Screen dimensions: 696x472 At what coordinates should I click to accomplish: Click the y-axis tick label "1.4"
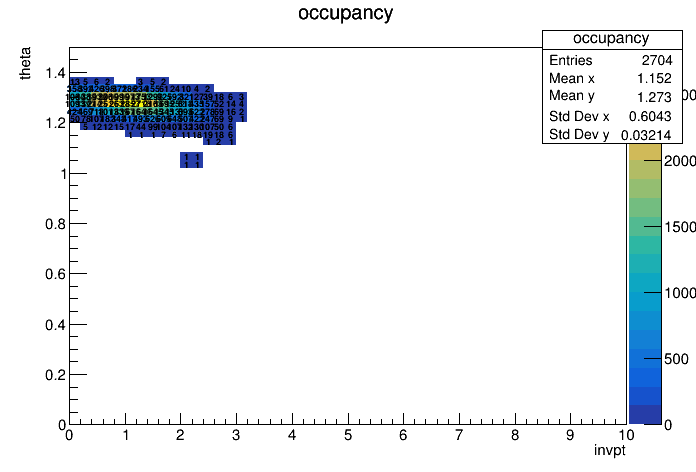pos(55,73)
